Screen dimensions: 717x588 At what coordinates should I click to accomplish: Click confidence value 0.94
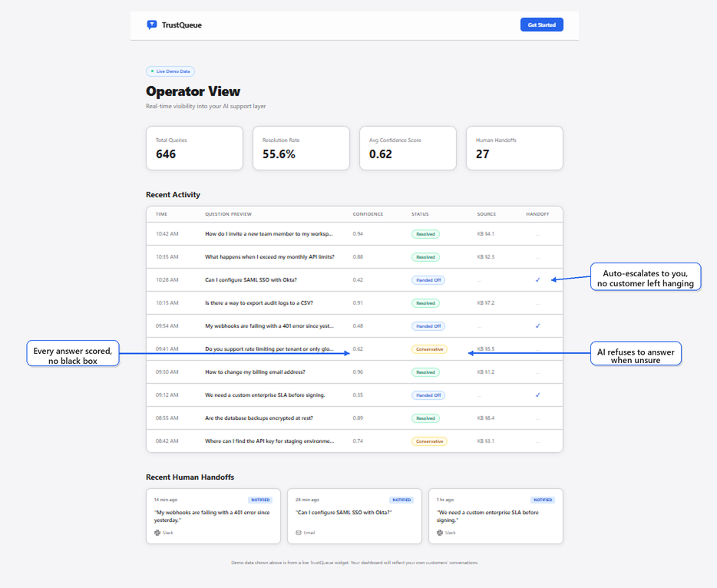tap(358, 233)
